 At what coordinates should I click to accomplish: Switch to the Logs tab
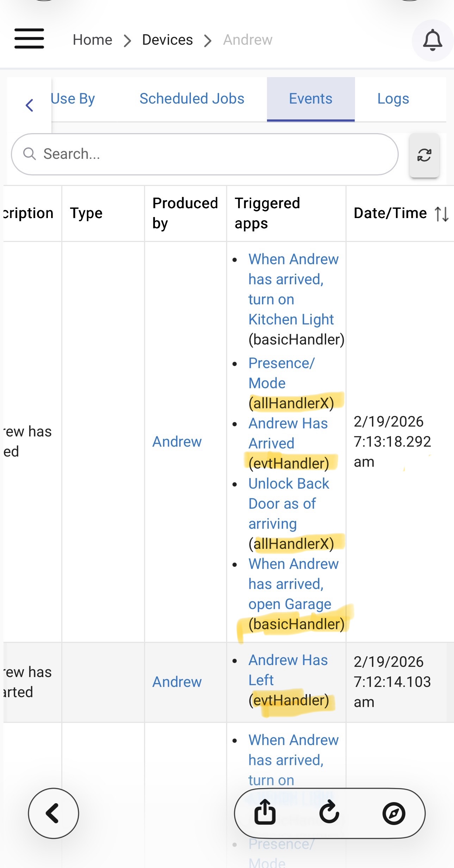[x=393, y=99]
